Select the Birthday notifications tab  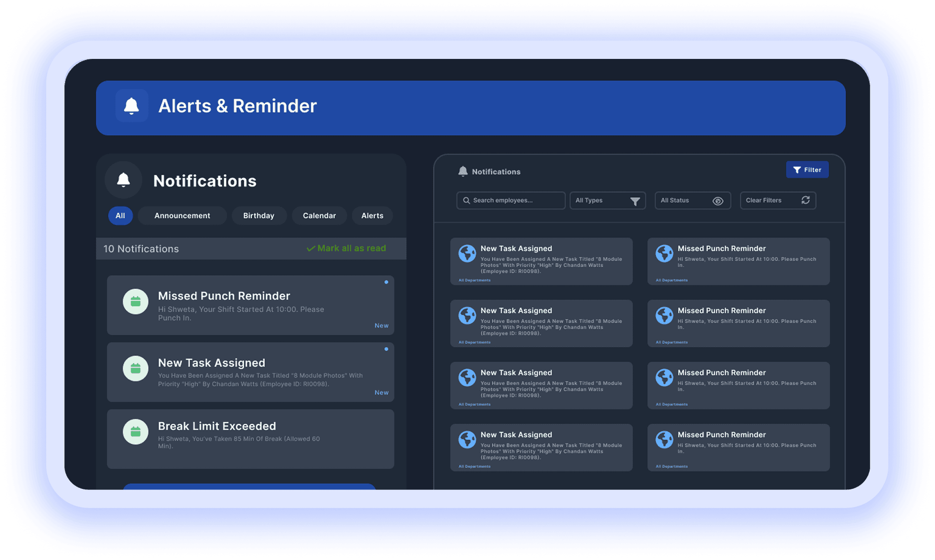259,216
